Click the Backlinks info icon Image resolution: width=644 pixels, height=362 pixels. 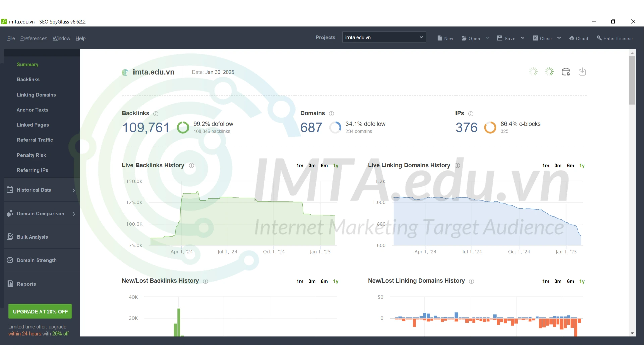click(156, 114)
